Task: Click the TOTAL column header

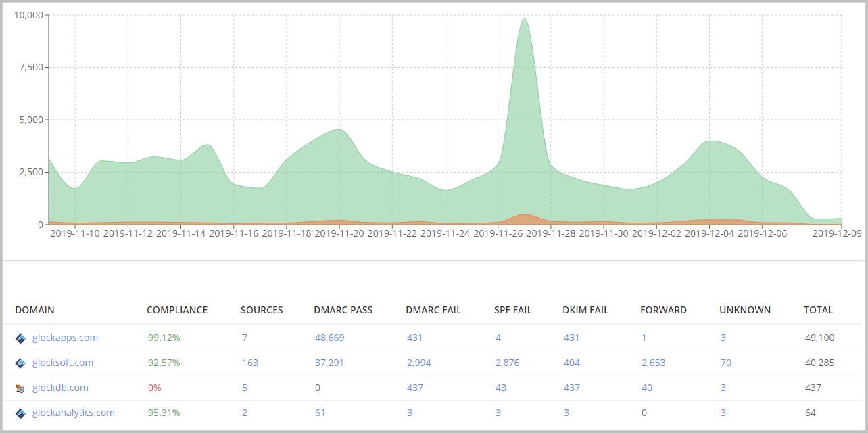Action: click(818, 310)
